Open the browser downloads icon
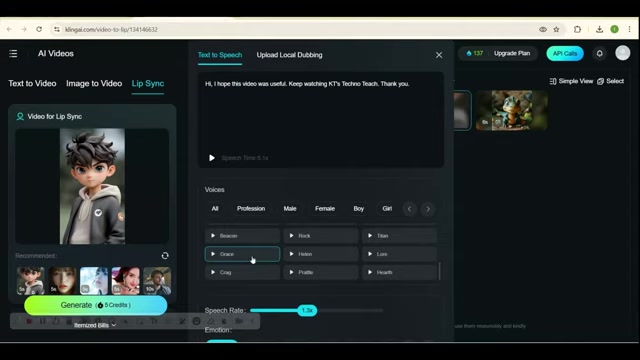 599,29
